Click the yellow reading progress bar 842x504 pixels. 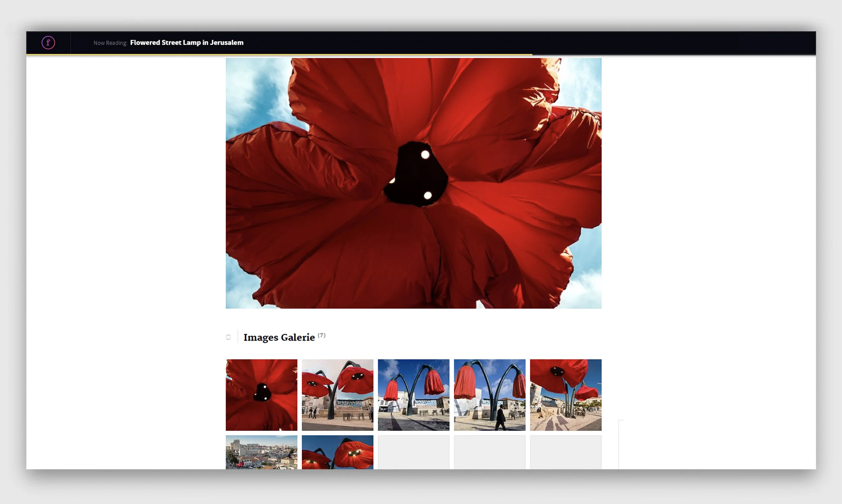tap(279, 54)
